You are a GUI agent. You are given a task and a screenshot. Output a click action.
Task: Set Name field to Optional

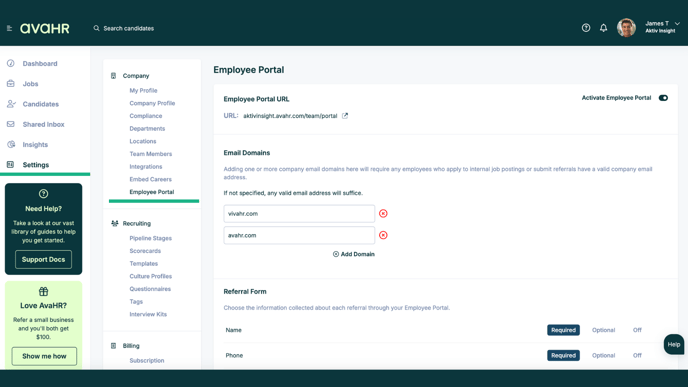click(603, 330)
